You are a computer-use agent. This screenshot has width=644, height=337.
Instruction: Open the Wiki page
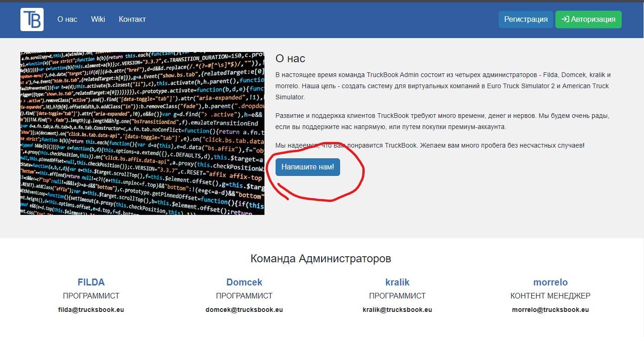98,19
